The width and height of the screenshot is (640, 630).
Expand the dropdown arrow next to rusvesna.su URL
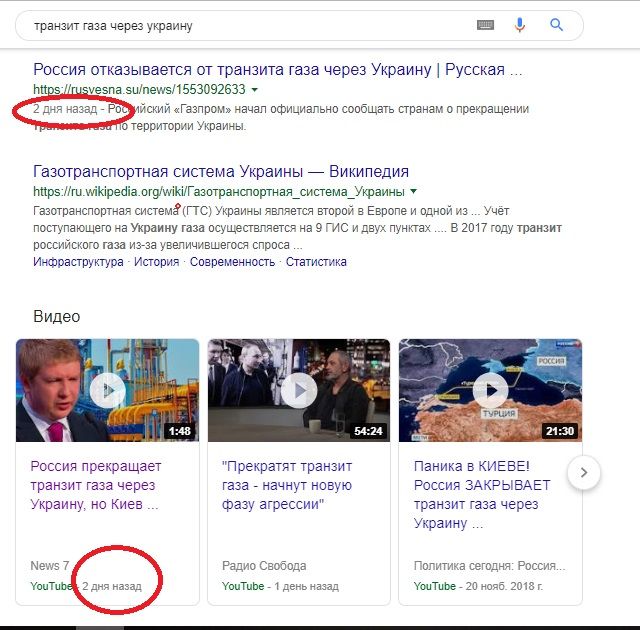click(255, 89)
